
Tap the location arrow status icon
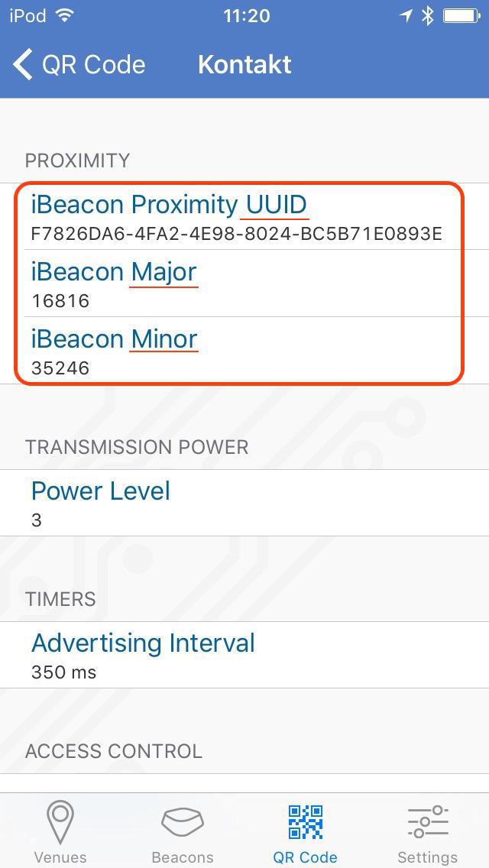(406, 16)
